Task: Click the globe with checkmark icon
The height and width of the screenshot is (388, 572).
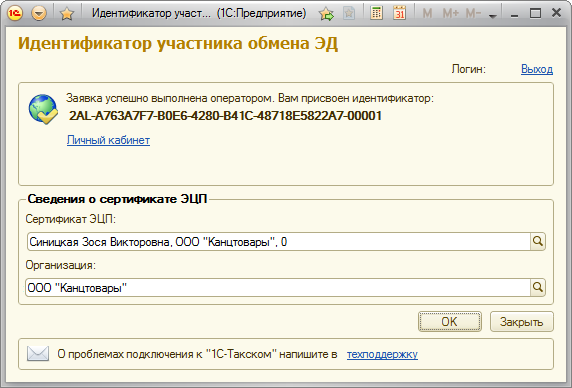Action: pos(43,109)
